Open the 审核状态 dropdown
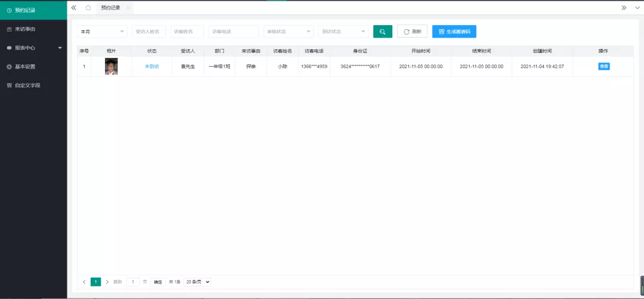Viewport: 644px width, 299px height. (289, 32)
